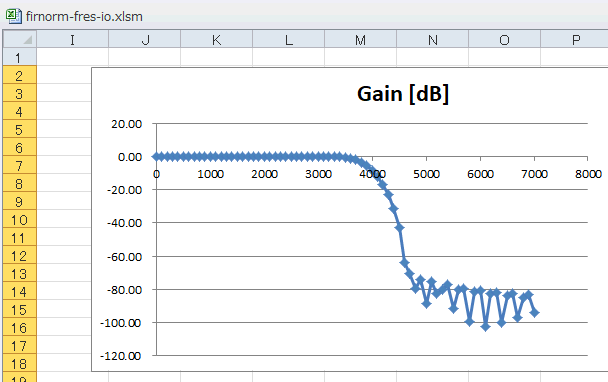This screenshot has width=608, height=382.
Task: Select cell K1
Action: [x=217, y=57]
